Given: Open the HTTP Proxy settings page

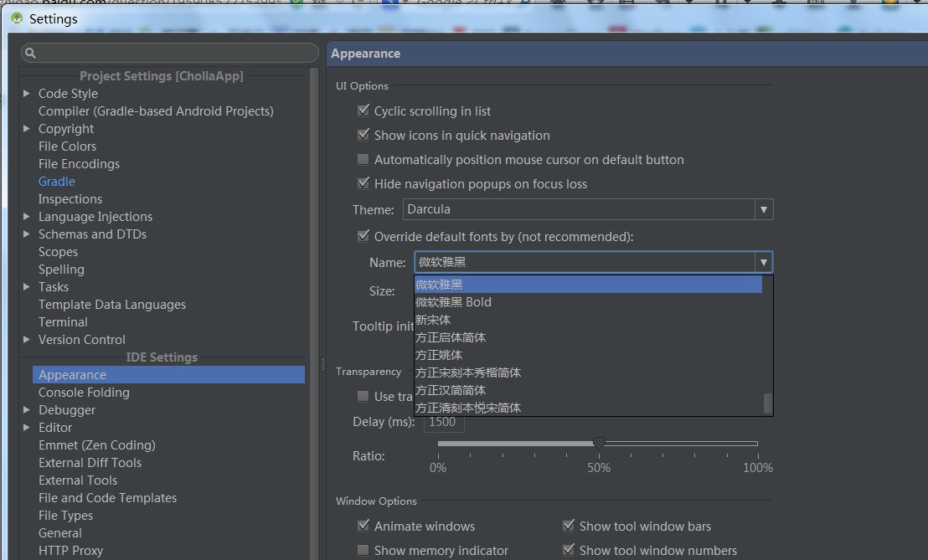Looking at the screenshot, I should coord(70,550).
